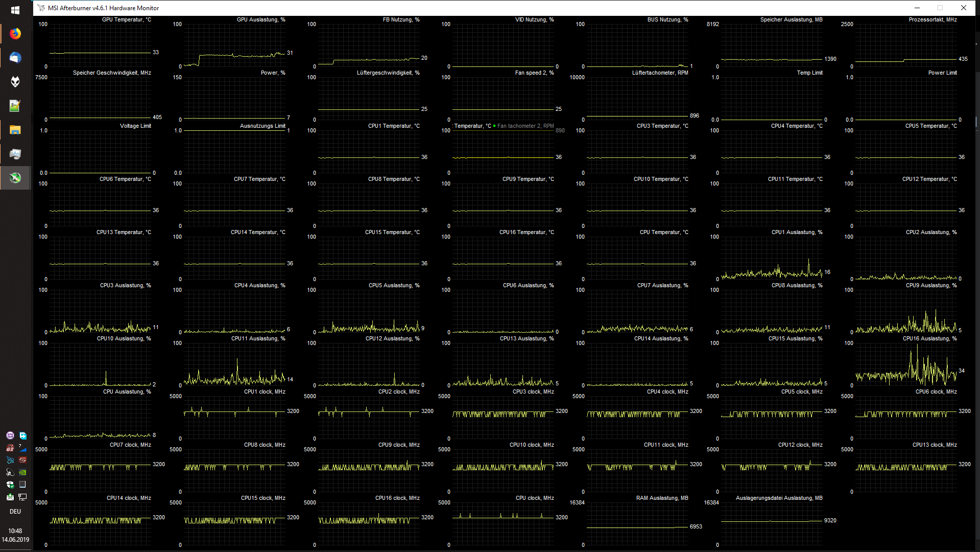Click inside the CPU3 clock graph
Viewport: 980px width, 552px height.
[503, 417]
